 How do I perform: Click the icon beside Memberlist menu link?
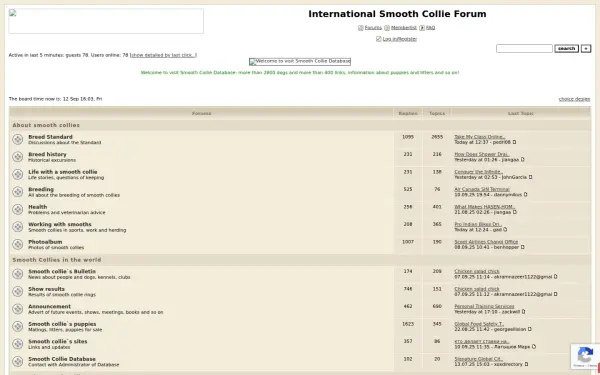click(x=387, y=28)
